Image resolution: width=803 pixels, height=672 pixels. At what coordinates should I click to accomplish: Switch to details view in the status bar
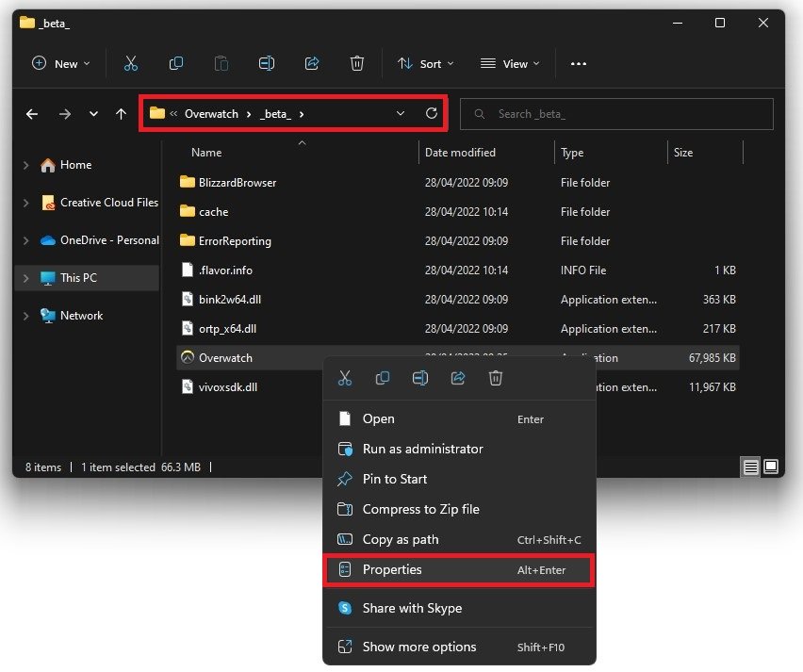click(750, 467)
